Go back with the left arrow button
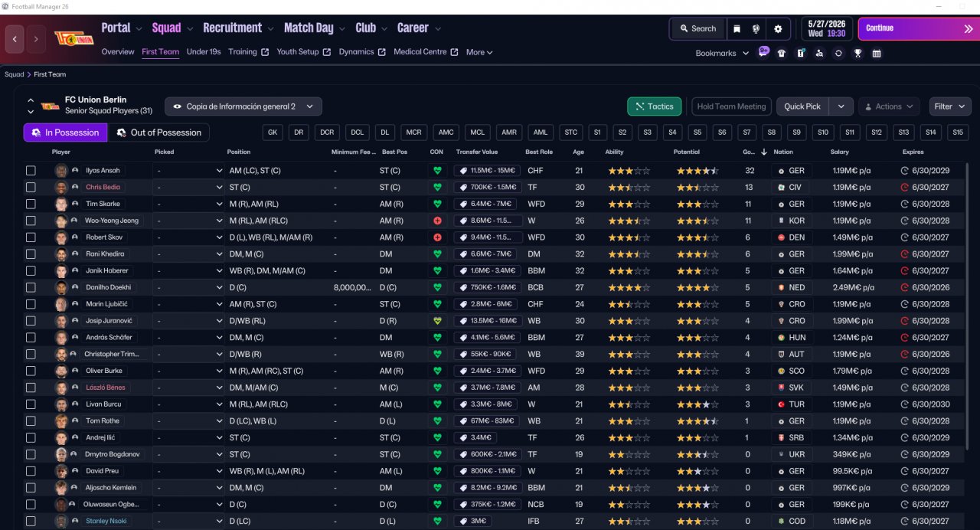 [15, 38]
